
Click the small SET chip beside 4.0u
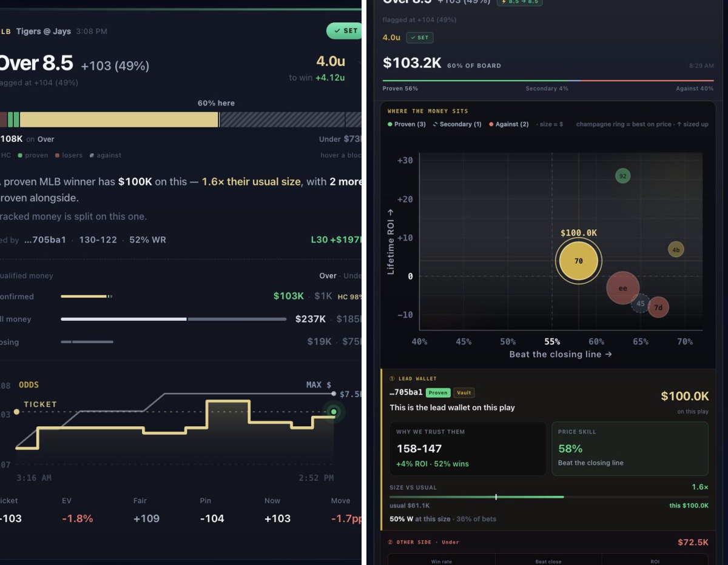pos(420,38)
